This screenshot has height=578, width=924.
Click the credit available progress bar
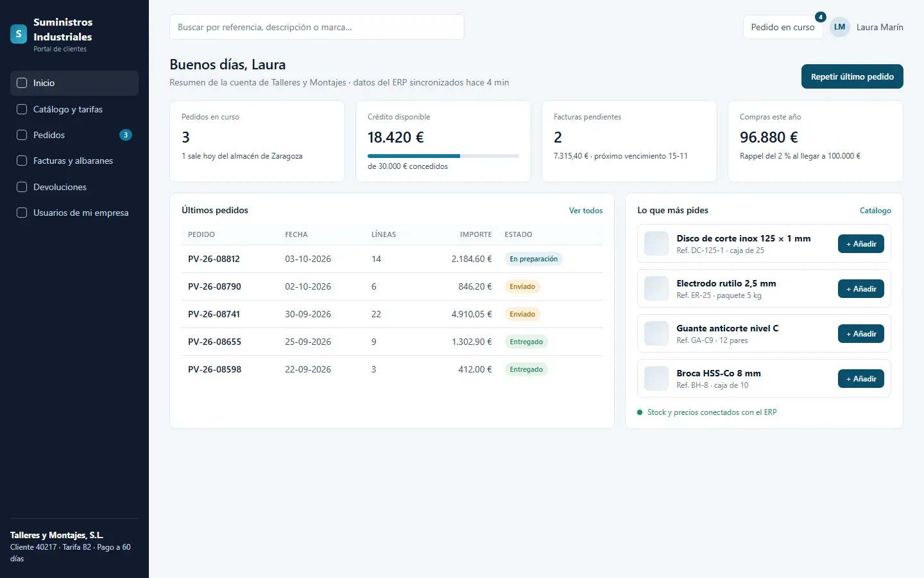(x=443, y=156)
